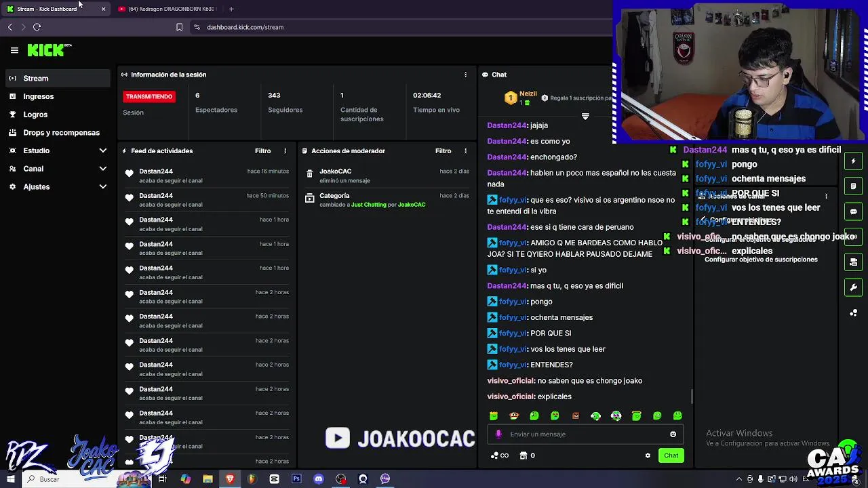This screenshot has height=488, width=868.
Task: Click fofyy_vi username in ENTENDES? message
Action: tap(513, 365)
